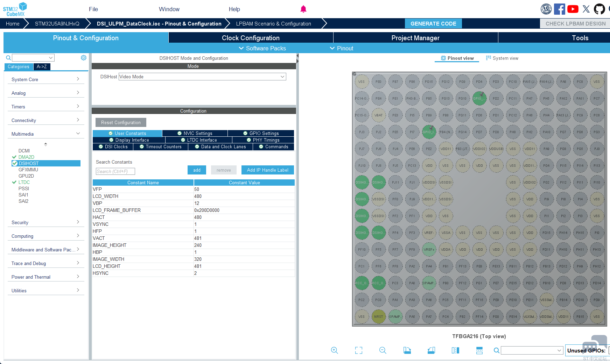Open the DSIHost mode dropdown
Screen dimensions: 610x364
point(202,77)
